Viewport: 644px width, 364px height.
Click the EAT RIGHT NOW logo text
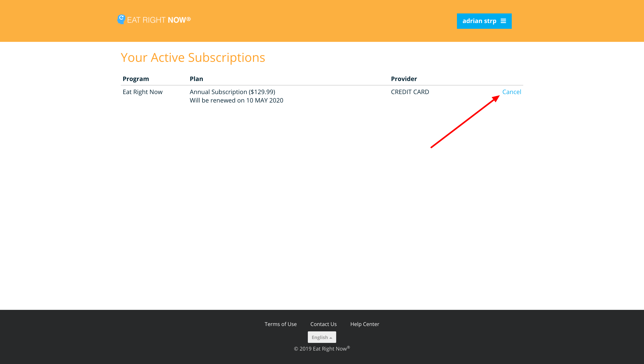(x=159, y=20)
